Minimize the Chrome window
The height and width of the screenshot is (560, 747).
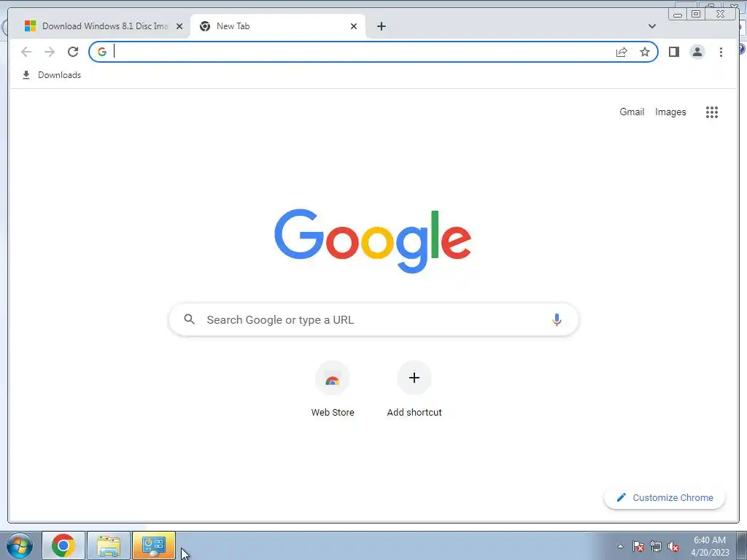678,15
